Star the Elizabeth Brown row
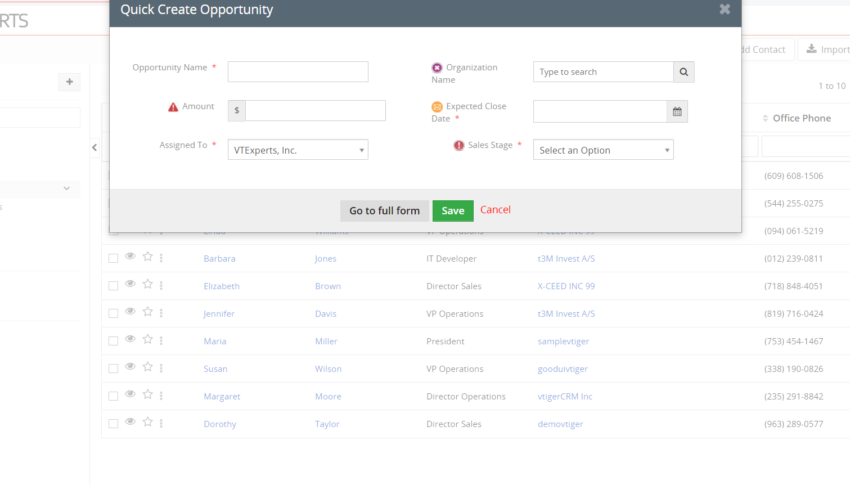Viewport: 850px width, 485px height. (147, 284)
